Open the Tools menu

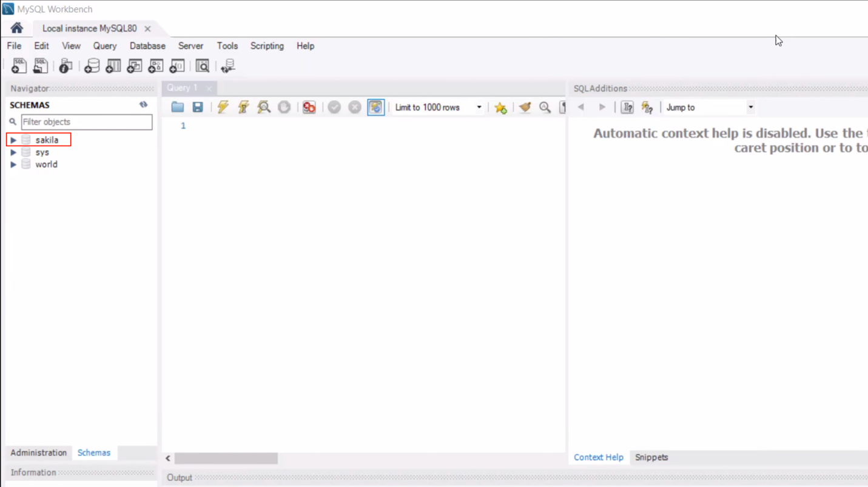click(x=227, y=45)
